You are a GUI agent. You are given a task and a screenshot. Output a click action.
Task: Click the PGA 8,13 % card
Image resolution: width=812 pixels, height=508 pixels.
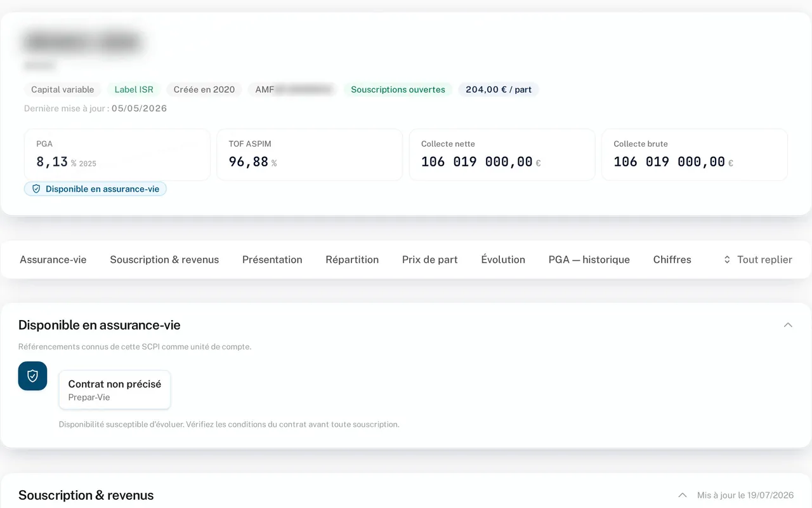[117, 155]
